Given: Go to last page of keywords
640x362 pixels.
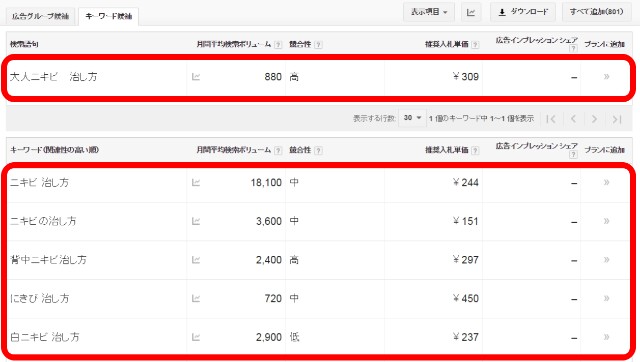Looking at the screenshot, I should 617,119.
